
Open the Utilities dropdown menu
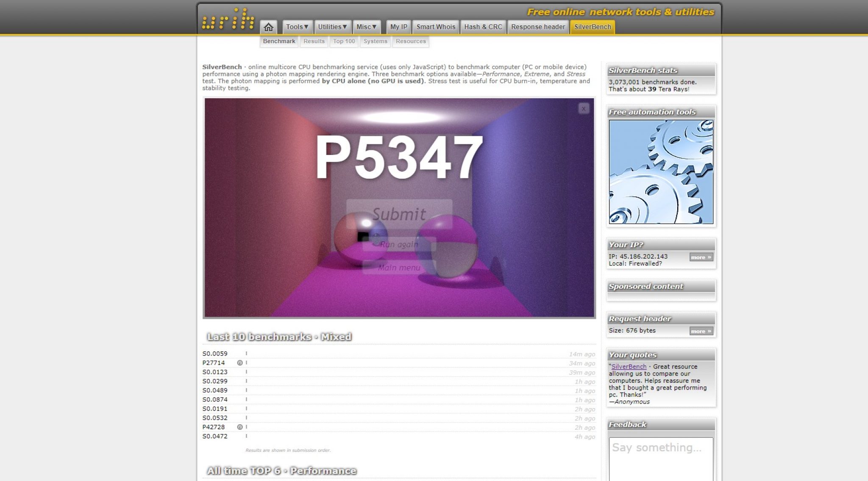coord(332,27)
